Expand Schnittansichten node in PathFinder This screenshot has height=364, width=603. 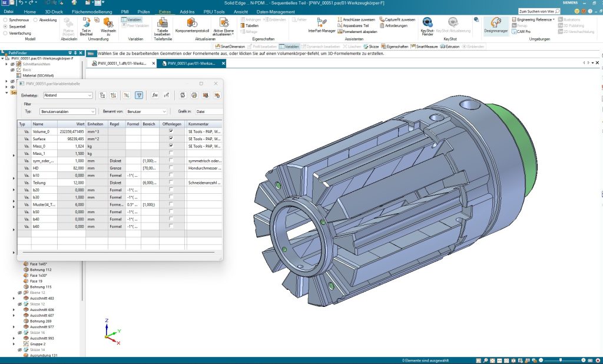(6, 64)
